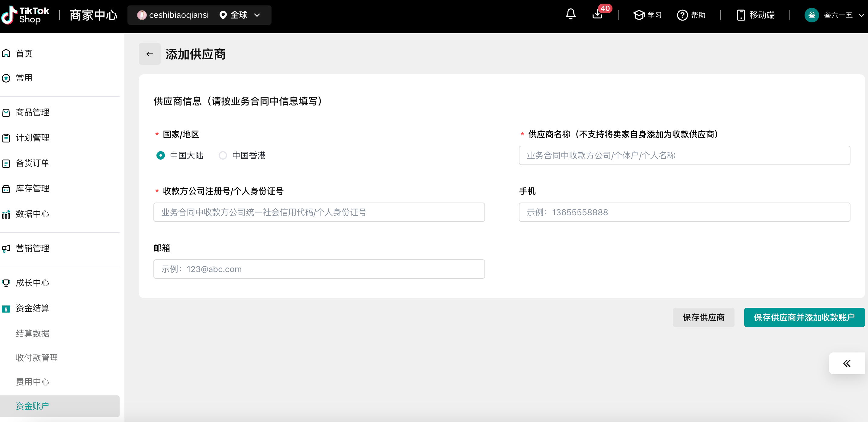
Task: Open the 叁六一五 account dropdown
Action: click(838, 15)
